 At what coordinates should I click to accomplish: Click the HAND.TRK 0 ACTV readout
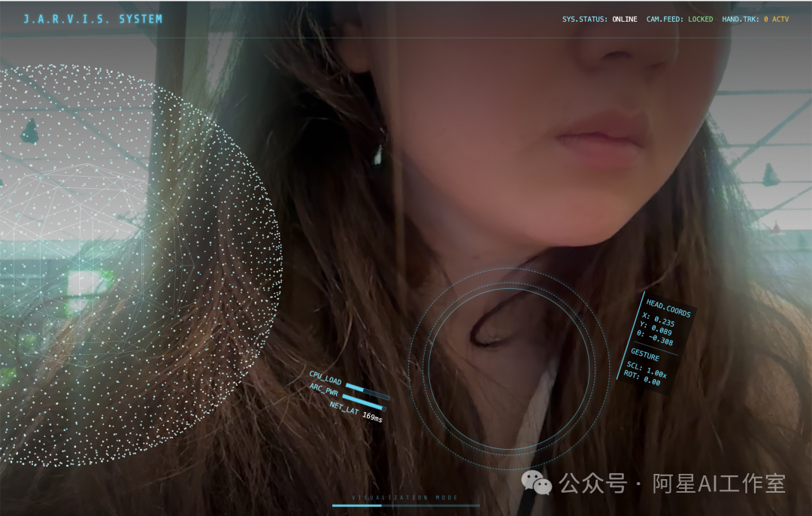(755, 19)
